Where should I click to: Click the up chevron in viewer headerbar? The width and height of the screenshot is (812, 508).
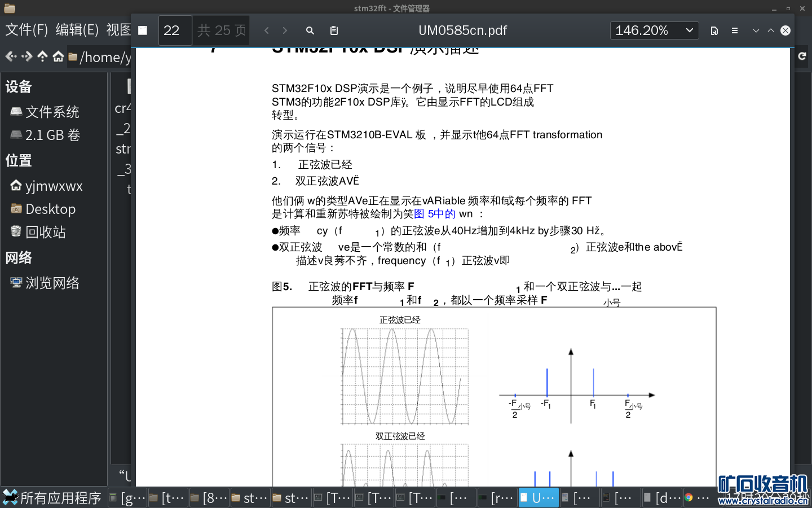(770, 30)
